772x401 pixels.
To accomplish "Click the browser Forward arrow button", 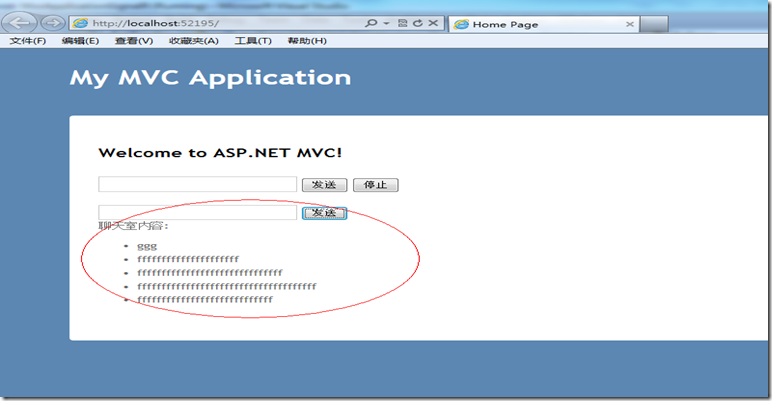I will point(53,23).
